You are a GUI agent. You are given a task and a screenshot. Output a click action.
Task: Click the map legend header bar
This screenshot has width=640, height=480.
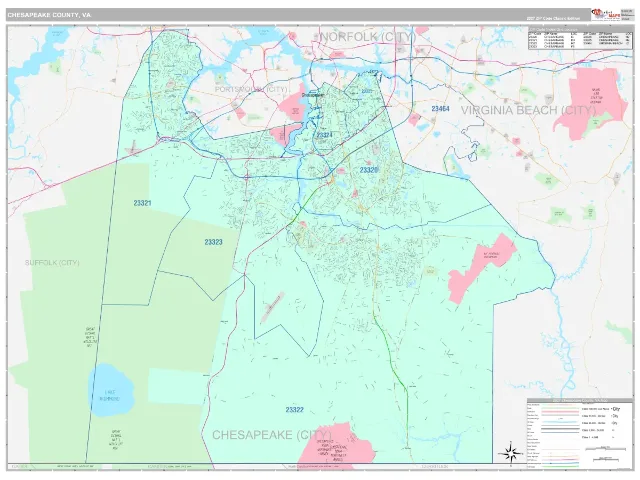[579, 400]
